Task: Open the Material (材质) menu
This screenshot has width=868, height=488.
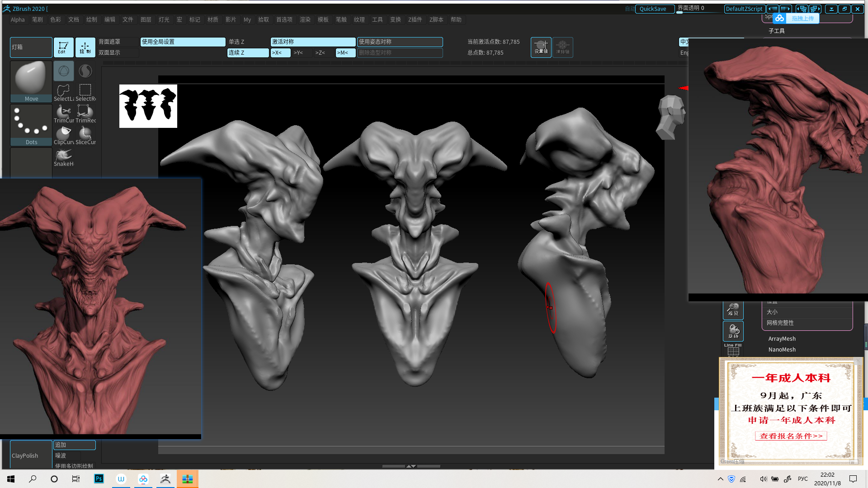Action: click(x=212, y=19)
